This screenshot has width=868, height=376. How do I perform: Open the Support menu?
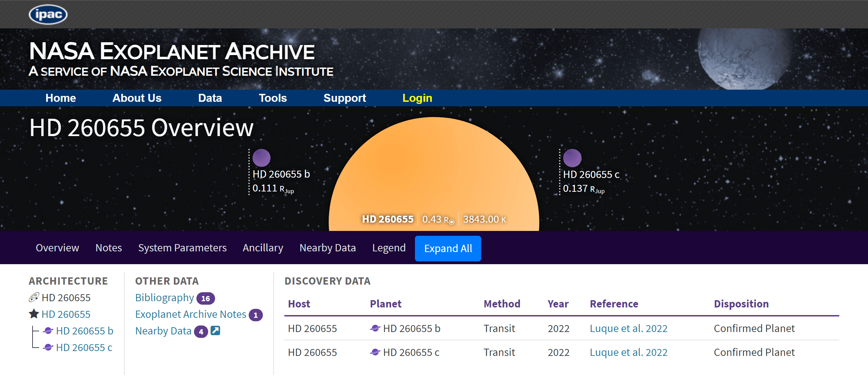tap(345, 98)
